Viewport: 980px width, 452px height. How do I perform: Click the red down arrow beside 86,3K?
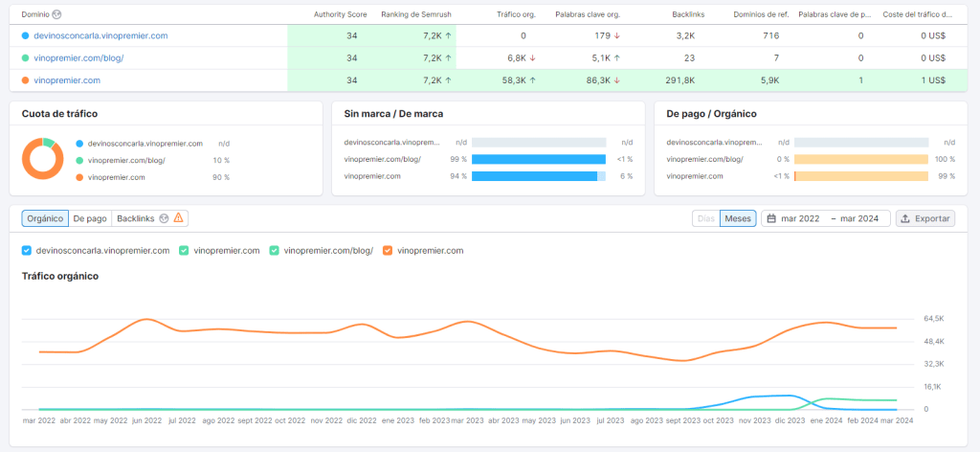[617, 80]
